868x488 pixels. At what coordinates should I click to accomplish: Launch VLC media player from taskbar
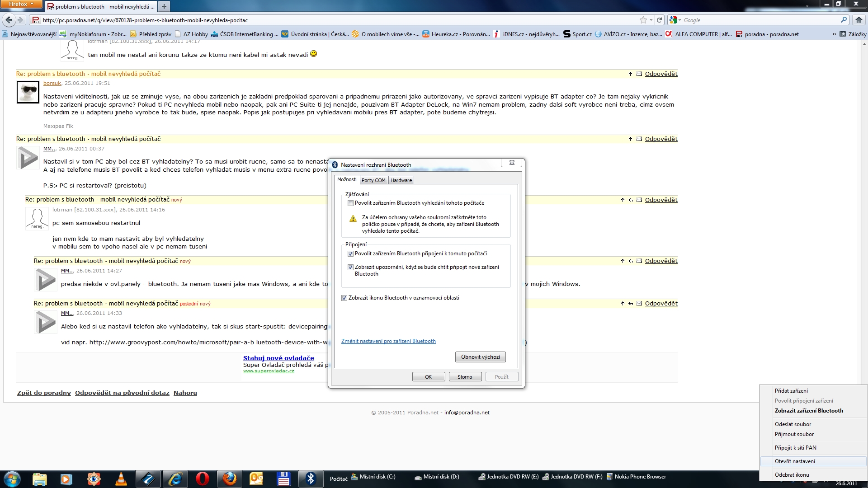(x=121, y=479)
